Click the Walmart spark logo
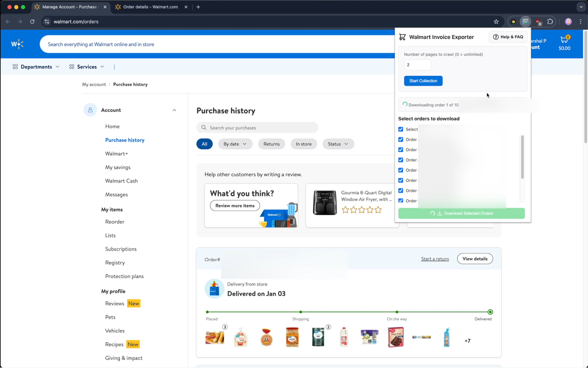The image size is (588, 368). point(17,44)
